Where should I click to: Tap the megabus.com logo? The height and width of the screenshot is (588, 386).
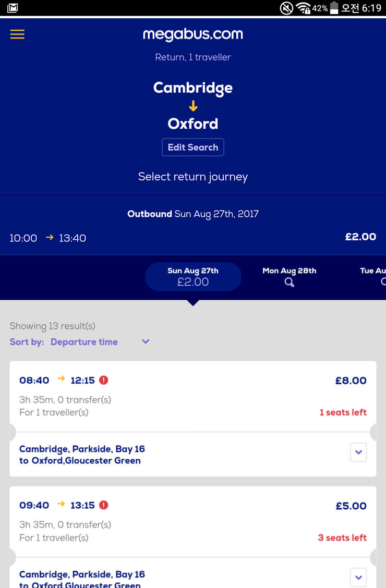pyautogui.click(x=193, y=34)
